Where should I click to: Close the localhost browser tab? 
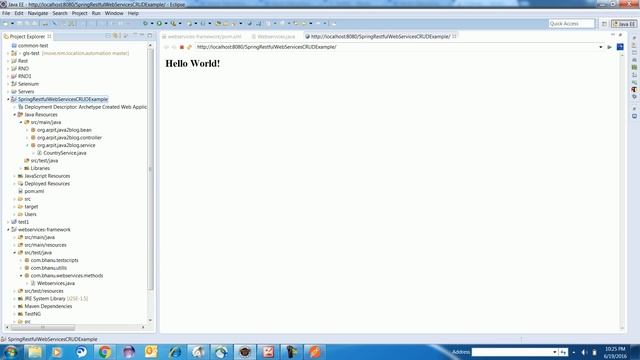coord(454,36)
